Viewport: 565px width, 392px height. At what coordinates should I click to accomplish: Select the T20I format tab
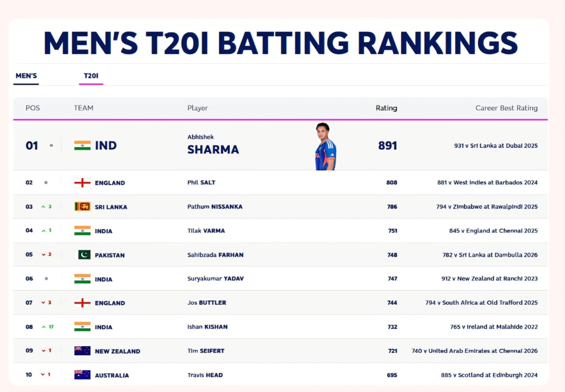pyautogui.click(x=91, y=76)
